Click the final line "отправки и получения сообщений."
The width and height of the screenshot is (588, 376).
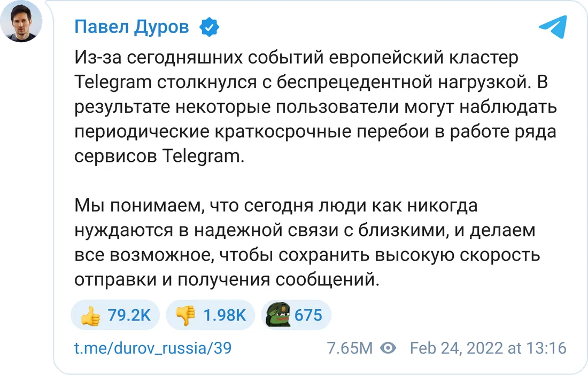[x=227, y=279]
